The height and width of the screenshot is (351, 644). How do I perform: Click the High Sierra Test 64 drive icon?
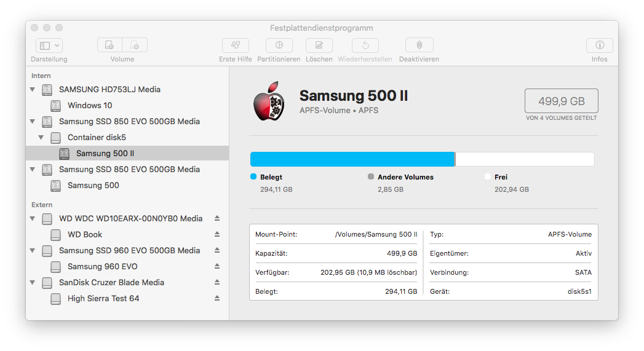[56, 299]
